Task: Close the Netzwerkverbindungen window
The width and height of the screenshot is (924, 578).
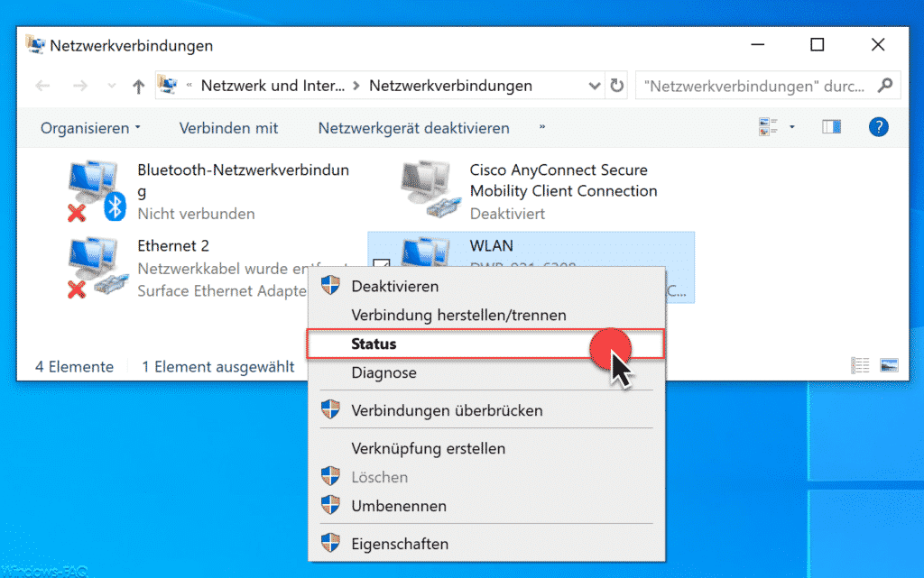Action: [x=878, y=45]
